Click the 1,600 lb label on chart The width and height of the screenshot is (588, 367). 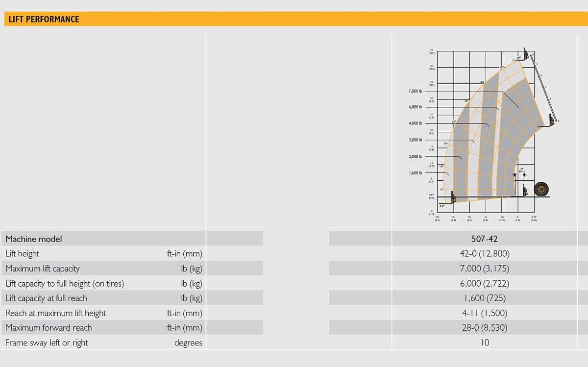point(415,173)
